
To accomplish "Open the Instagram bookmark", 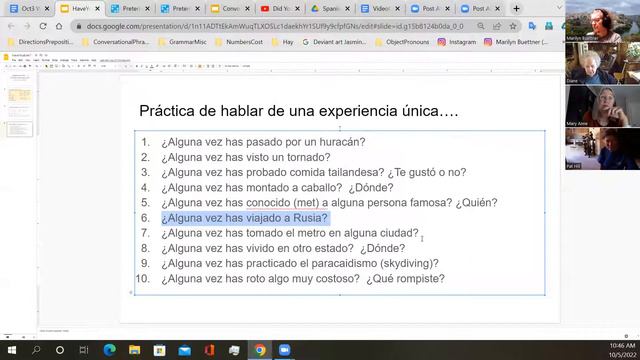I will [457, 42].
